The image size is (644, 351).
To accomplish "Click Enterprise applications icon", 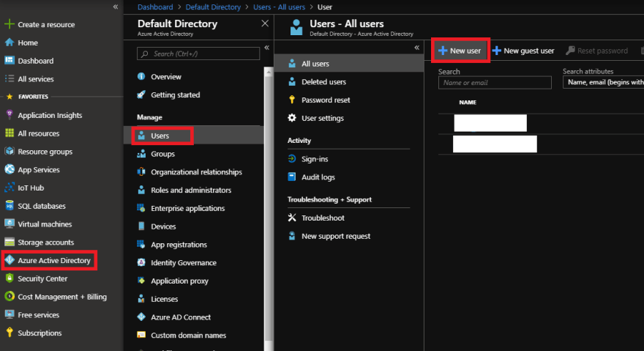I will (141, 208).
